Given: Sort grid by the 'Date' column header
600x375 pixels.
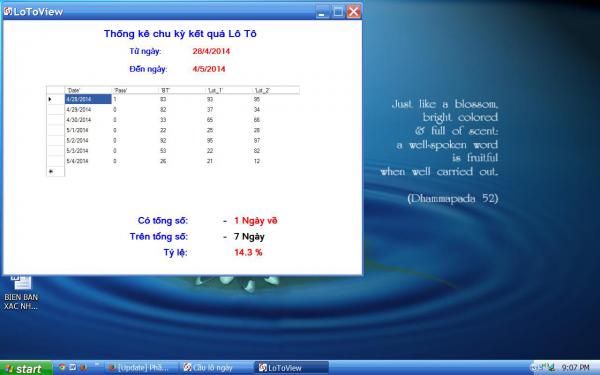Looking at the screenshot, I should coord(88,90).
